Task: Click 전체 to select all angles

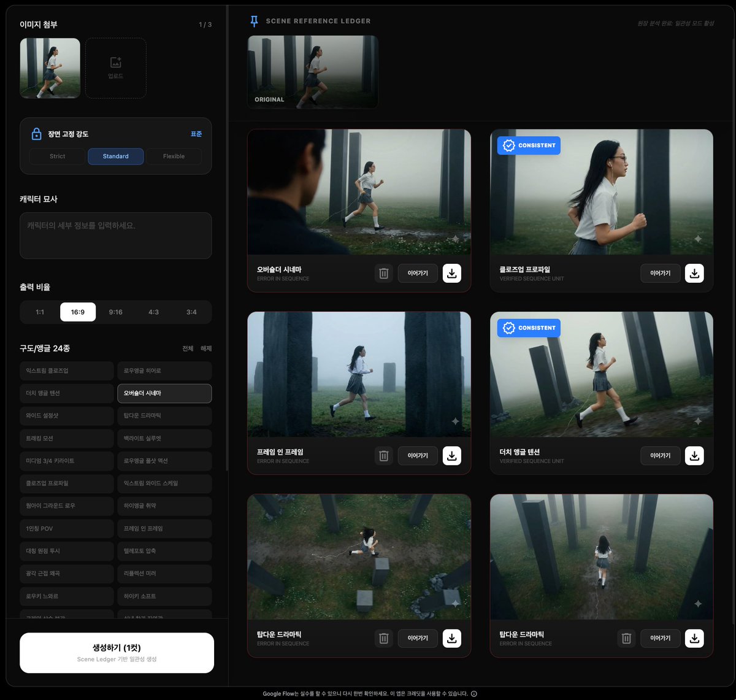Action: click(188, 348)
